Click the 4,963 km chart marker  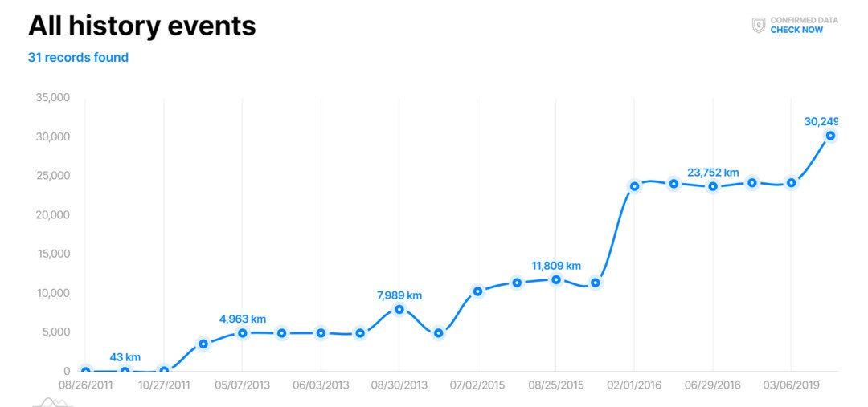pos(242,332)
